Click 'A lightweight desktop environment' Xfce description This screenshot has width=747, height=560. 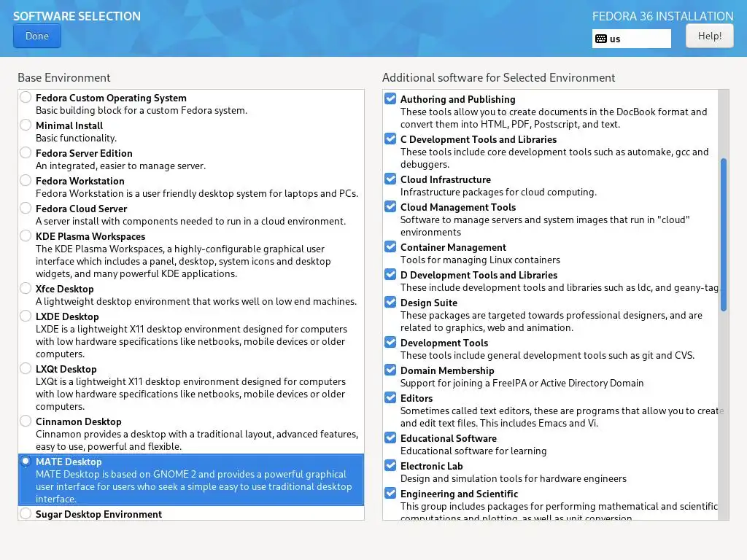196,301
